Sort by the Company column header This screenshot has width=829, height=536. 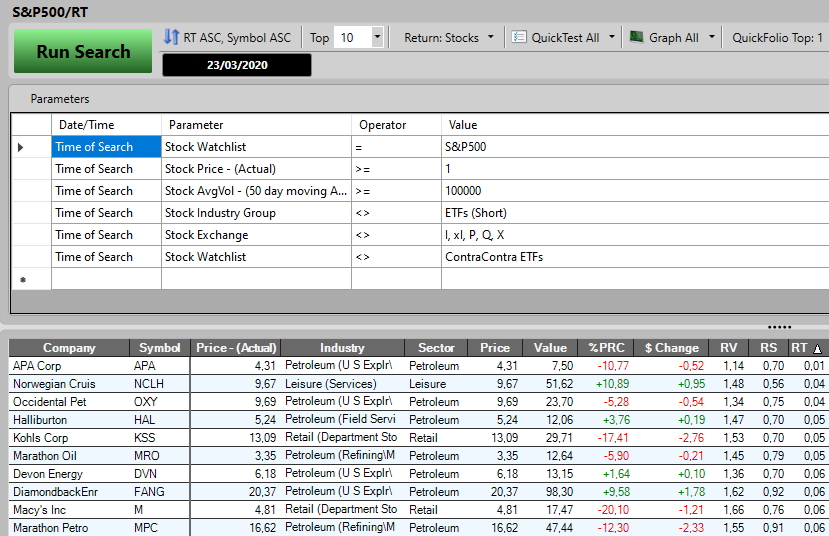click(x=69, y=348)
